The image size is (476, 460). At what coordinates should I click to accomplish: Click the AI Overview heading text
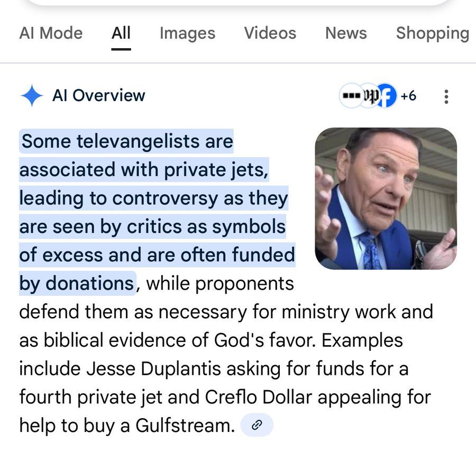coord(99,95)
